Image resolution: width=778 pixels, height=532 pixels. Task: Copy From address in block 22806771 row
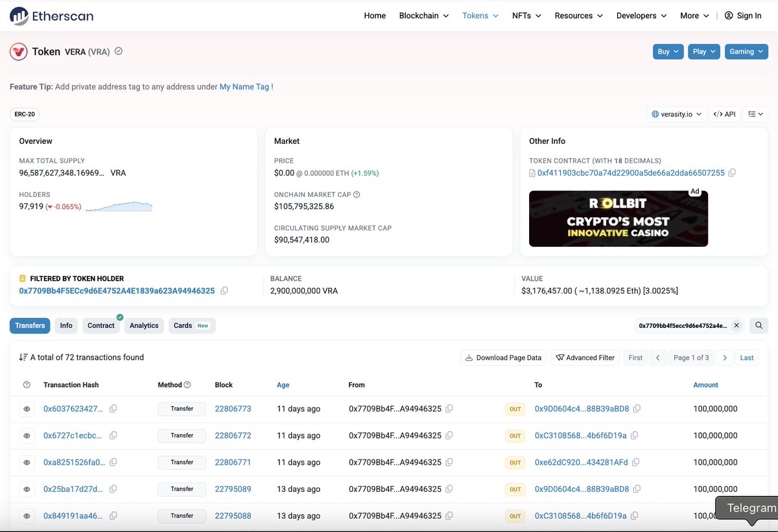click(x=449, y=462)
